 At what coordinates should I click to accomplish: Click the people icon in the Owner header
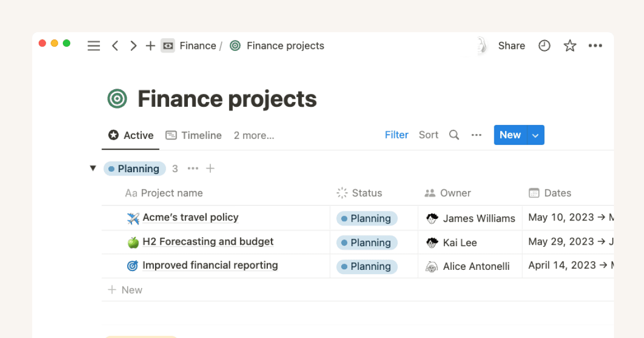coord(431,193)
